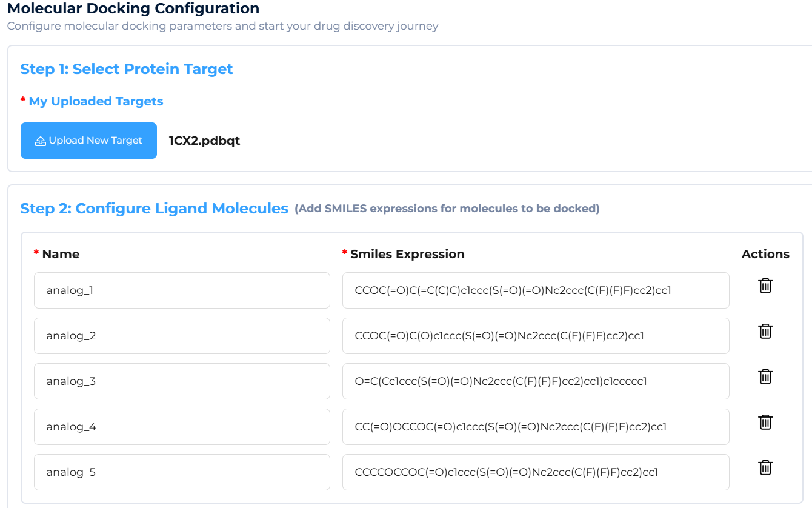Click SMILES field starting with CCOC(=O)C(O)
This screenshot has width=812, height=508.
click(x=535, y=336)
